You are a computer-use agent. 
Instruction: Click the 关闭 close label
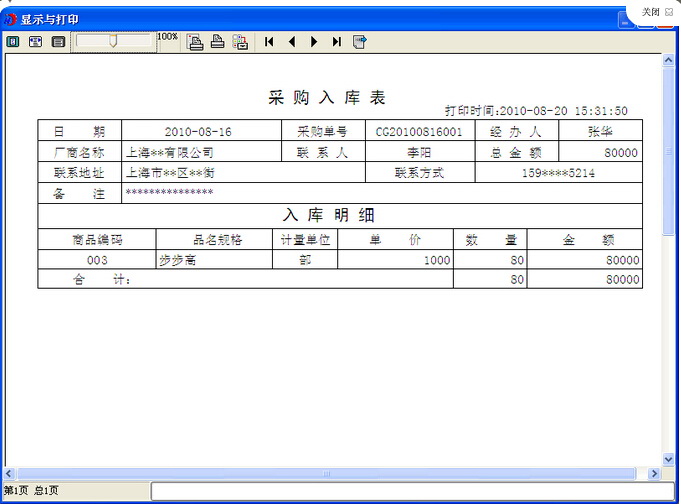tap(651, 12)
